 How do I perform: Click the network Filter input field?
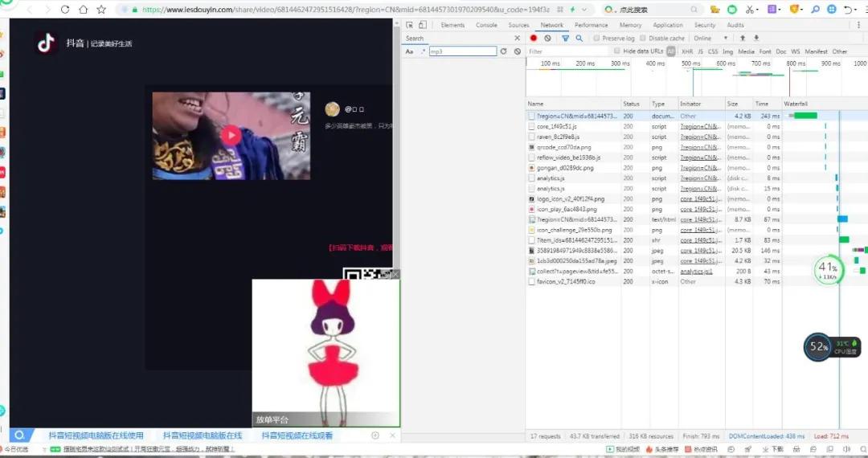[x=567, y=51]
